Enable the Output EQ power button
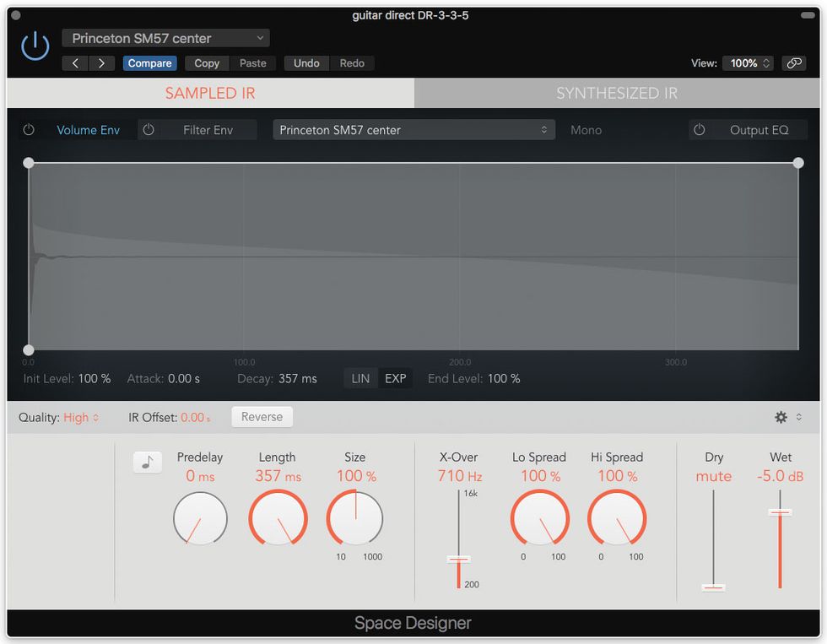Screen dimensions: 827x644 (699, 130)
